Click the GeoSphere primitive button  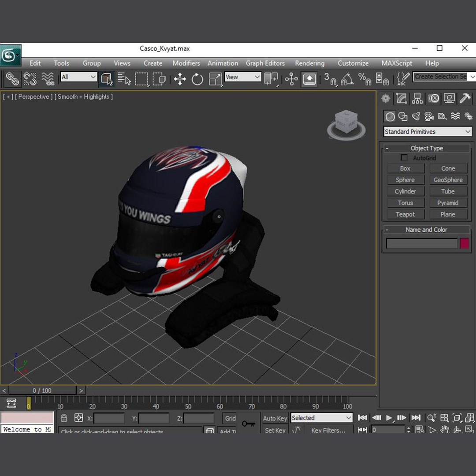(x=448, y=180)
